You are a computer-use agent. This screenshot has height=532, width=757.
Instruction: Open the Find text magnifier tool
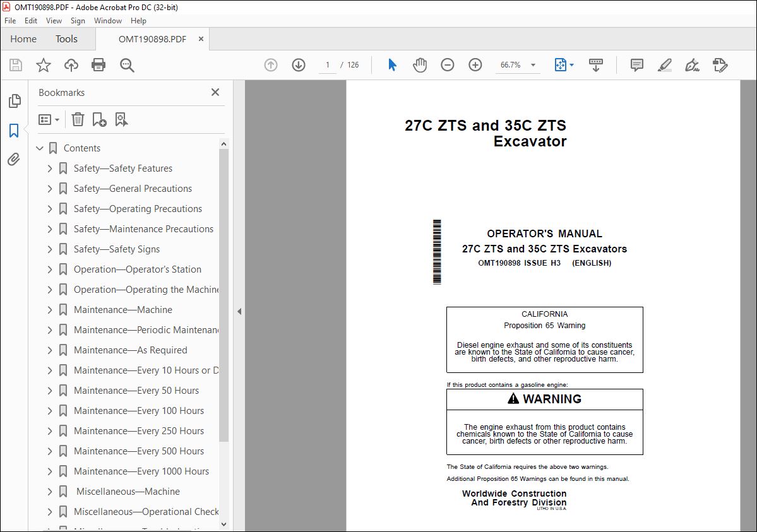pyautogui.click(x=127, y=65)
